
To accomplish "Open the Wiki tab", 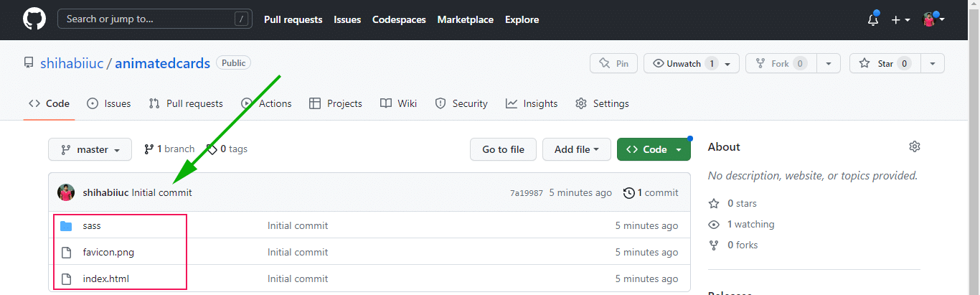I will [399, 103].
